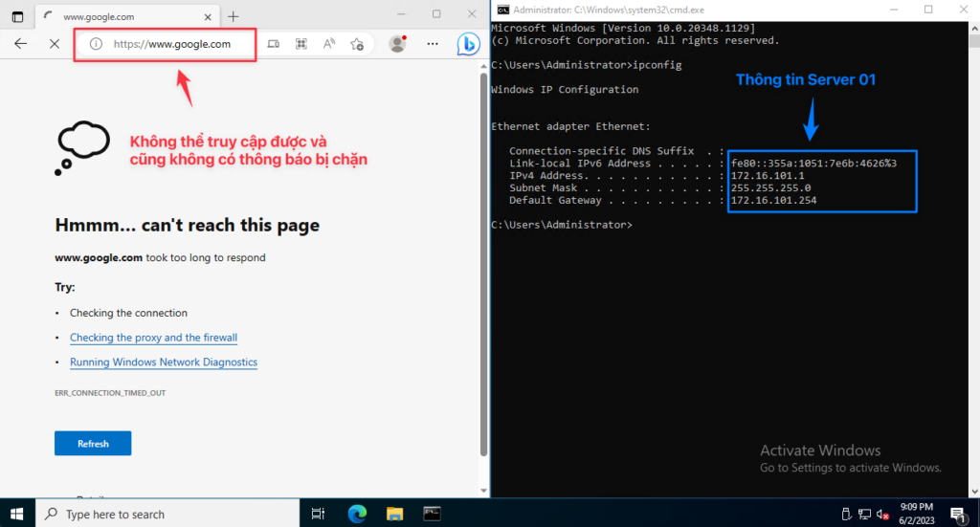The height and width of the screenshot is (527, 980).
Task: Add this page to favorites star icon
Action: (x=357, y=44)
